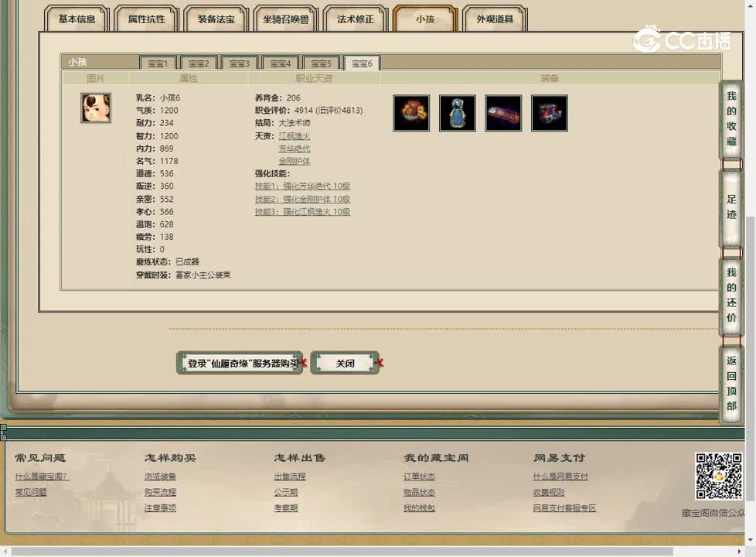Click the 登录"仙履奇缘"服务器购买 button
The image size is (756, 557).
[x=240, y=363]
